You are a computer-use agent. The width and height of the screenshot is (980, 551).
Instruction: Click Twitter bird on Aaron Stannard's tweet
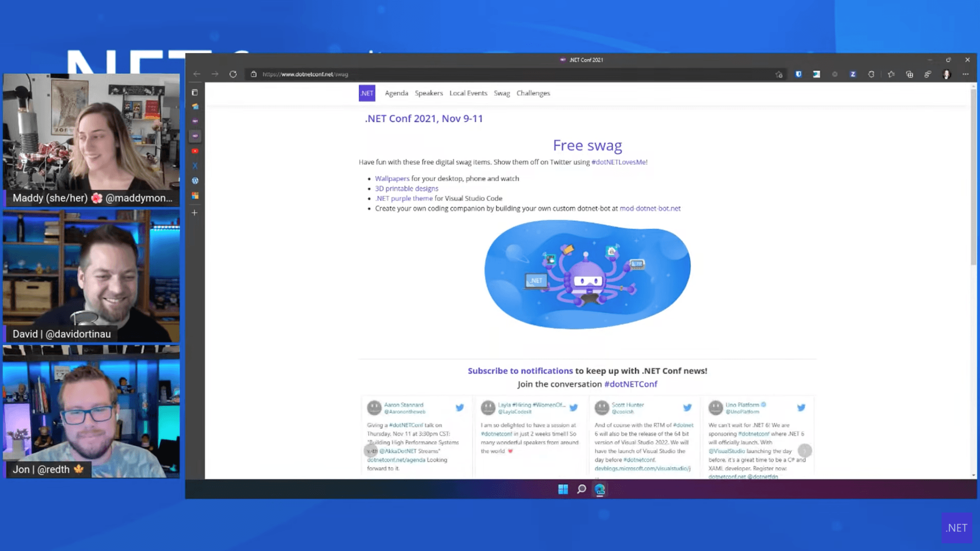(460, 408)
